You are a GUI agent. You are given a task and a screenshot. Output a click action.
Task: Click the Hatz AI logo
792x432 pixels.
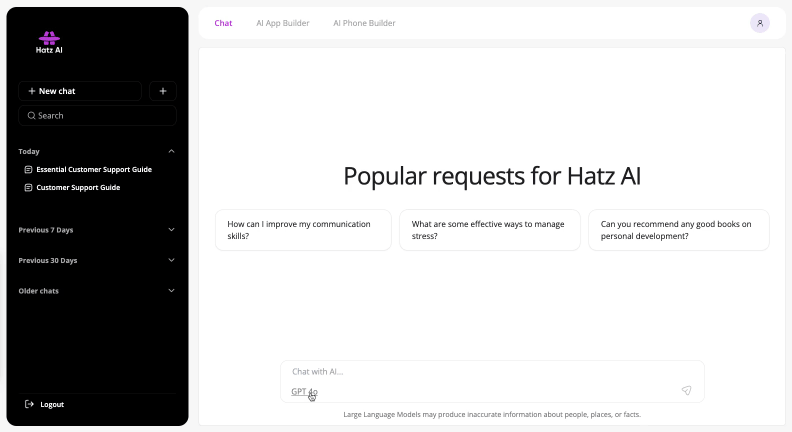[49, 42]
